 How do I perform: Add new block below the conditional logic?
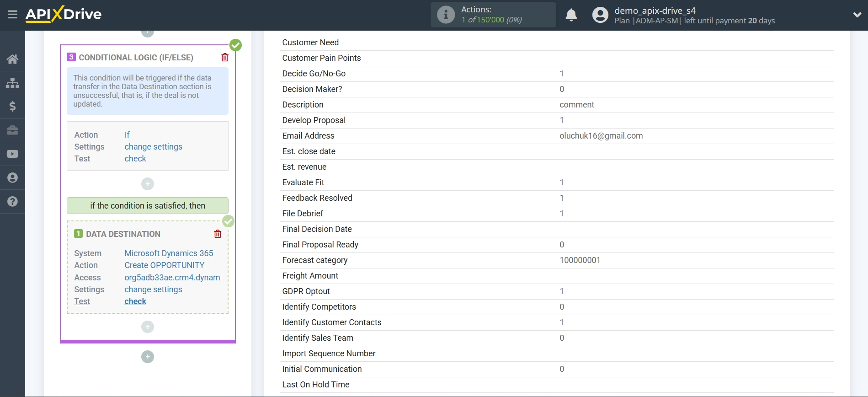[148, 357]
